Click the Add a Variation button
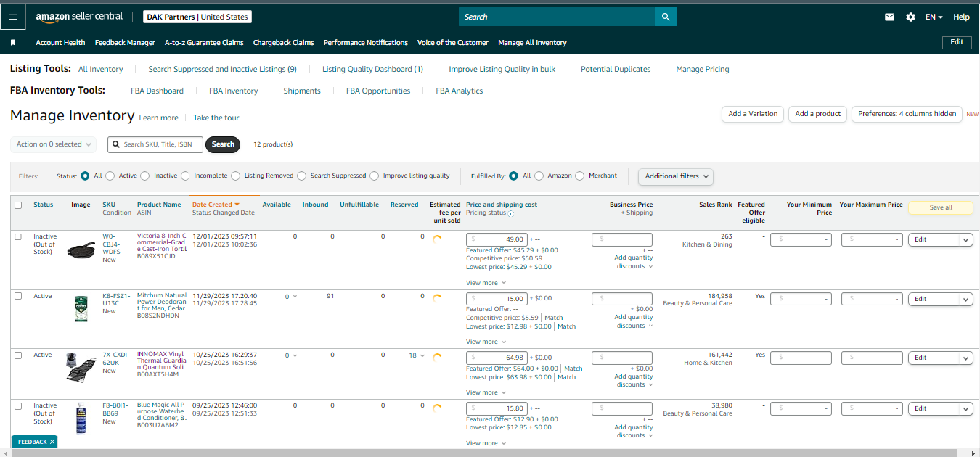Screen dimensions: 980x457 pyautogui.click(x=753, y=114)
